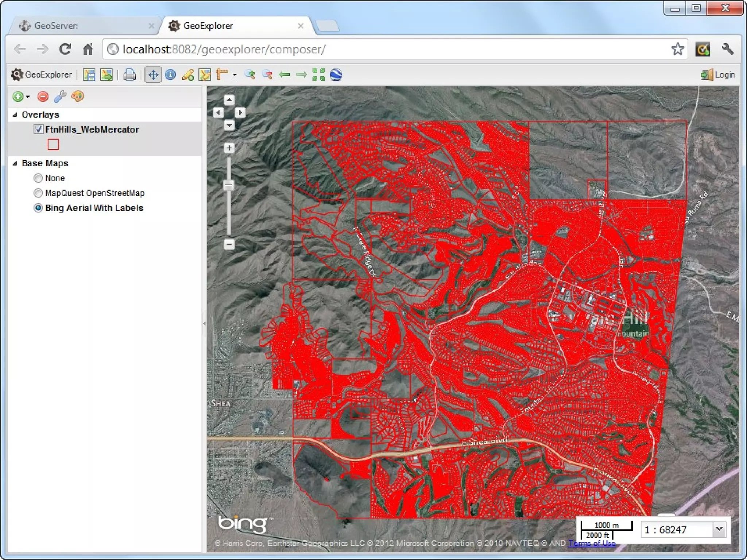Click the map zoom slider handle

pyautogui.click(x=229, y=185)
